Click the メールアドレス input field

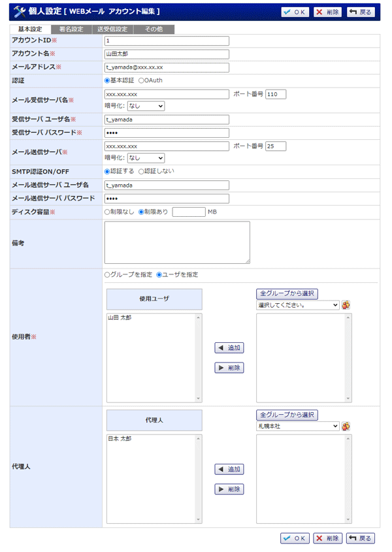click(x=167, y=67)
